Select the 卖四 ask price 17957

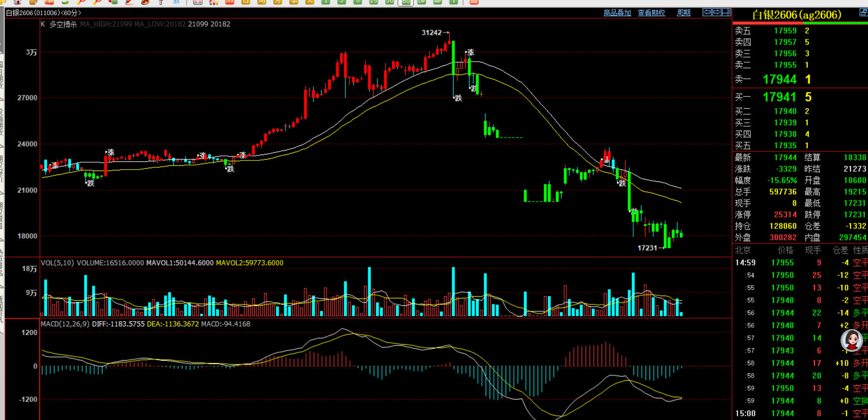(785, 42)
